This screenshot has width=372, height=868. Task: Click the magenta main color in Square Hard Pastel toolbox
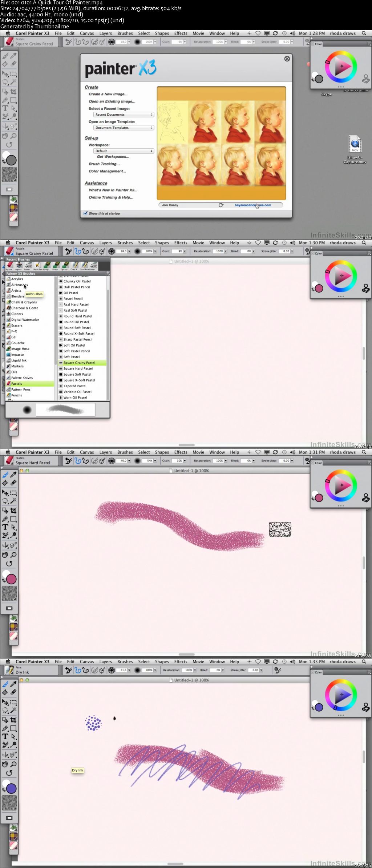click(x=11, y=579)
